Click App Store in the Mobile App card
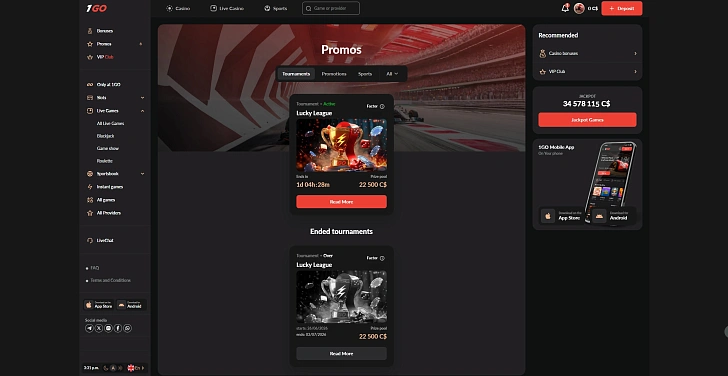Image resolution: width=728 pixels, height=376 pixels. point(562,216)
